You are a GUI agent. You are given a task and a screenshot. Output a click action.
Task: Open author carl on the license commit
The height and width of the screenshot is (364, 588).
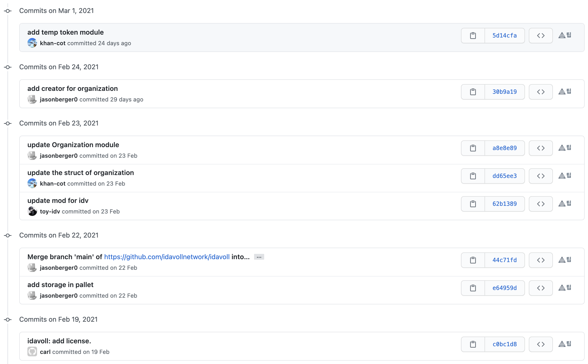(x=45, y=352)
